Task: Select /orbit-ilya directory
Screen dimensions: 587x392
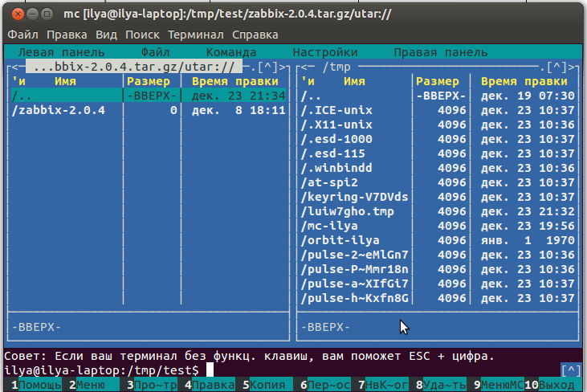Action: pyautogui.click(x=438, y=240)
